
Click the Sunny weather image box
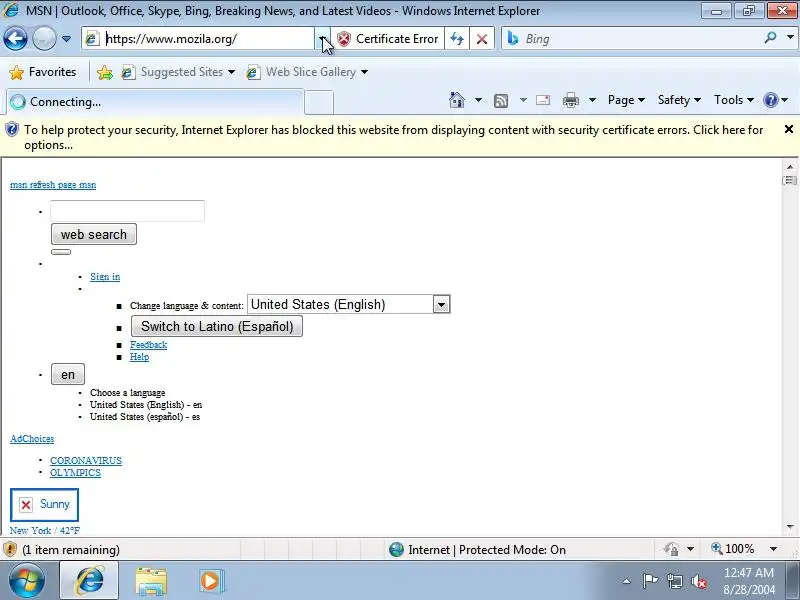click(44, 505)
